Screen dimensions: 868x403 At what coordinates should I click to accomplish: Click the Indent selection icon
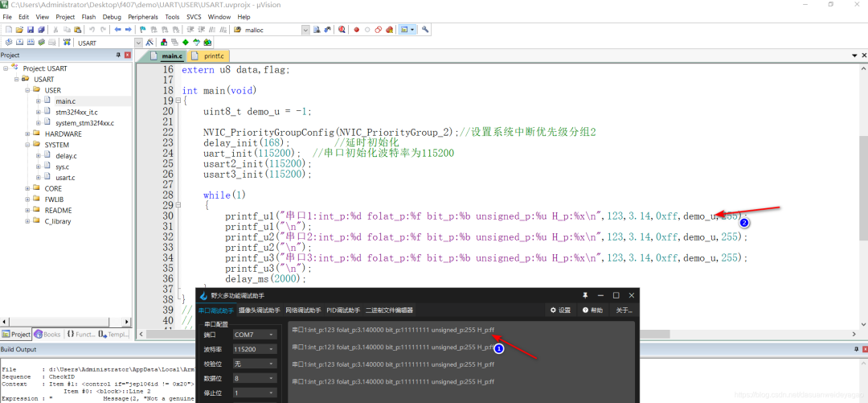[x=190, y=30]
